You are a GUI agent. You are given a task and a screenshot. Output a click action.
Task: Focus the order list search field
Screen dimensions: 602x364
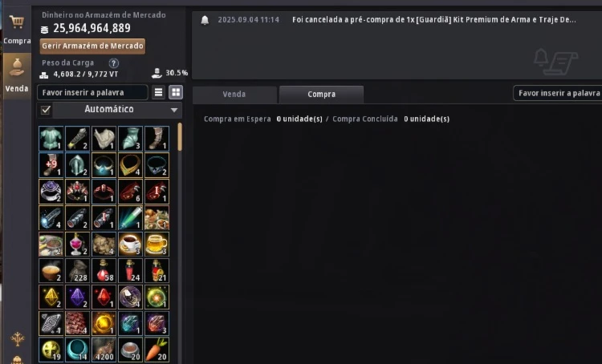point(558,93)
